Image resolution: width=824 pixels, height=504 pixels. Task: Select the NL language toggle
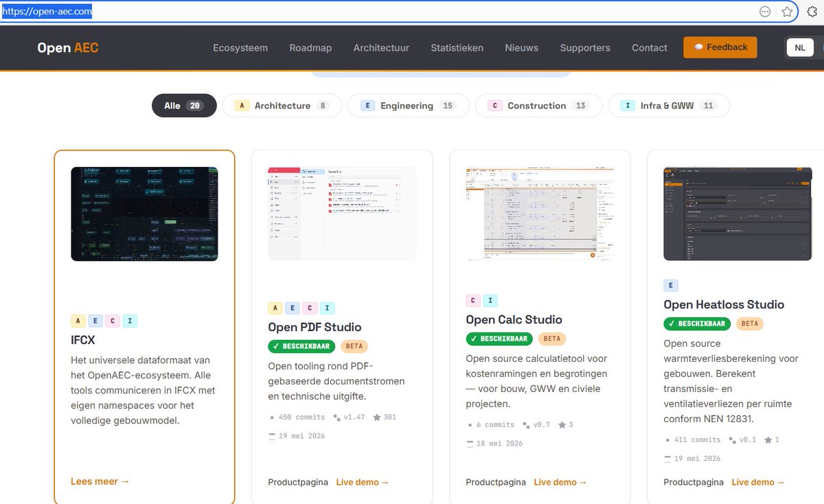(800, 47)
